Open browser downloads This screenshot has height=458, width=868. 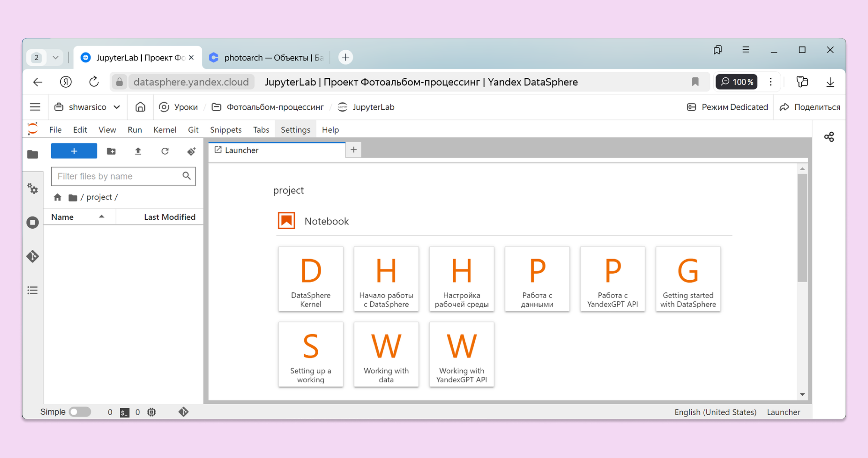[830, 82]
